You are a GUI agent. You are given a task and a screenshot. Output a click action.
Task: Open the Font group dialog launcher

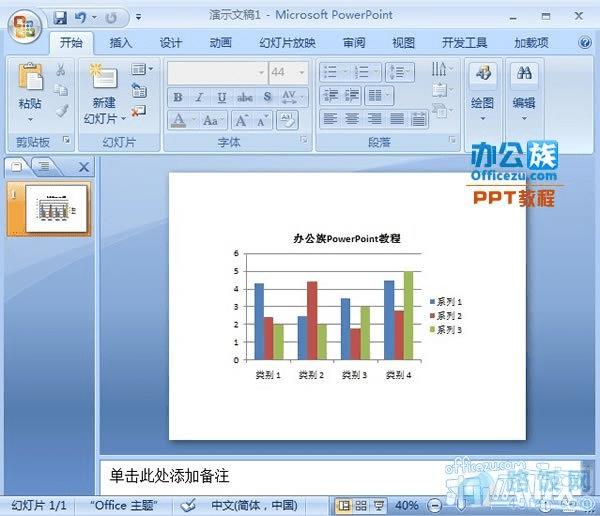pos(304,140)
